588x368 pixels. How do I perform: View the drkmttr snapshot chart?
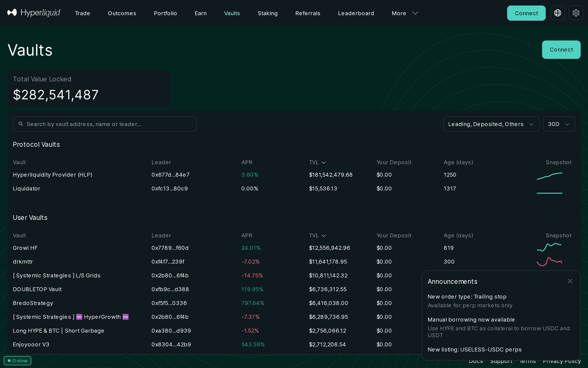pos(549,262)
